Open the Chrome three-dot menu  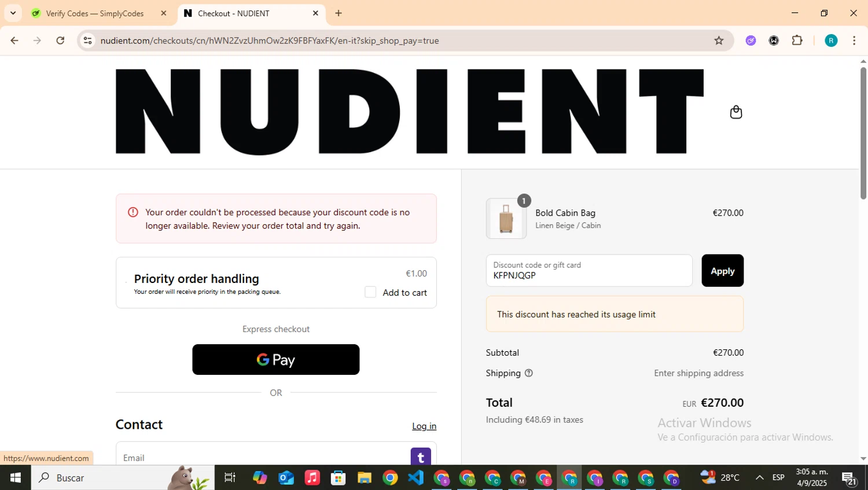point(854,40)
